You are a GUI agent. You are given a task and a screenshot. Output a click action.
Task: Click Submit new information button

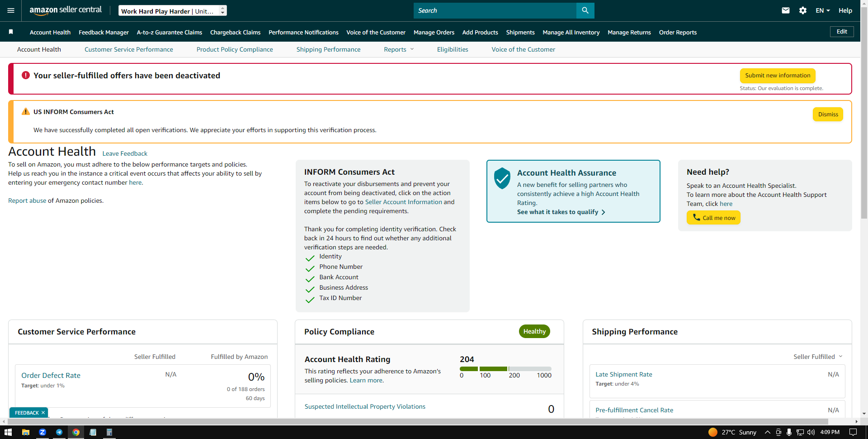(x=778, y=76)
